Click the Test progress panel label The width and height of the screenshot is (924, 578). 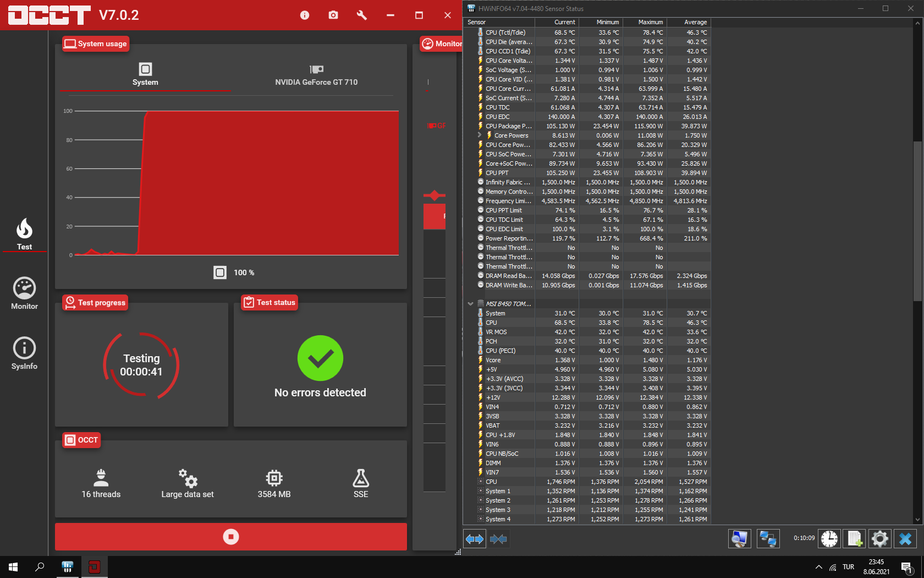(x=96, y=302)
